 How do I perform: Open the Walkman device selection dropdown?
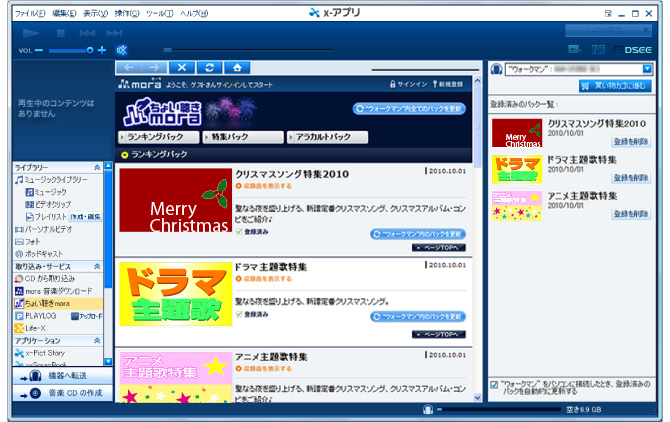tap(648, 68)
